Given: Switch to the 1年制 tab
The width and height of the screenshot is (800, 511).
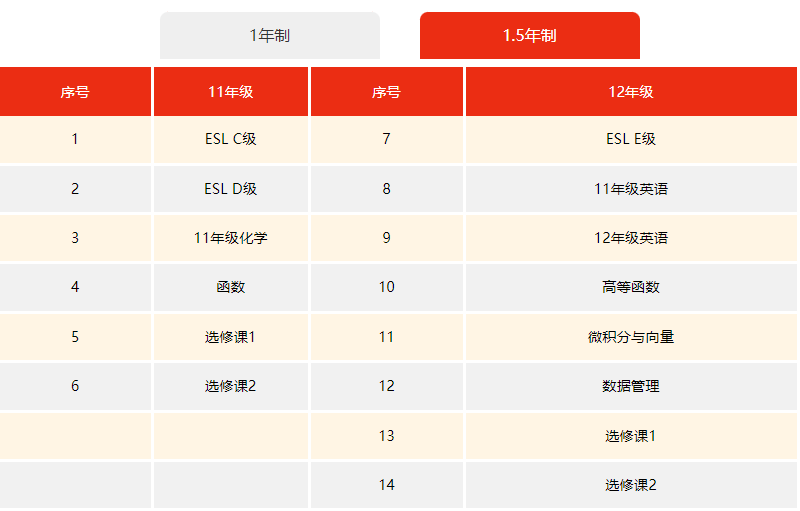Looking at the screenshot, I should [x=269, y=36].
